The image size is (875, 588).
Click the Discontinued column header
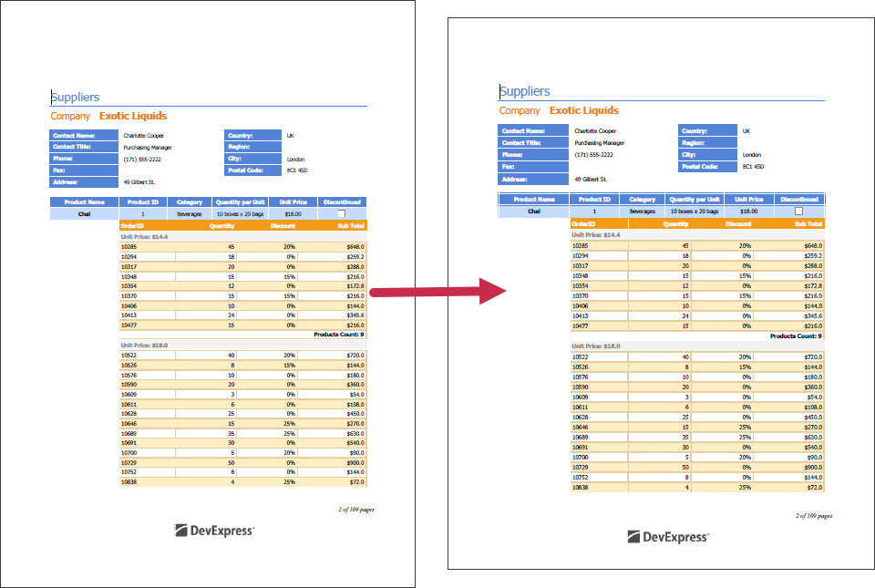coord(342,201)
